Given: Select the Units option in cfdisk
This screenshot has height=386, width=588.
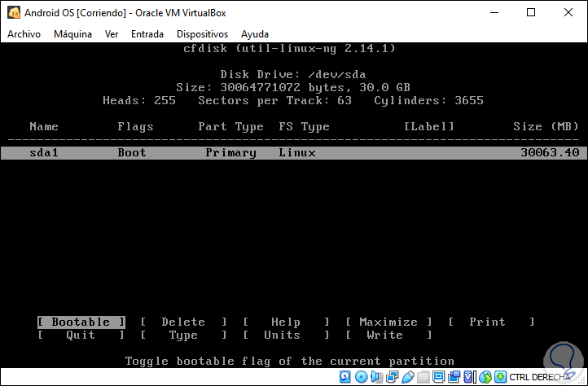Looking at the screenshot, I should 286,335.
